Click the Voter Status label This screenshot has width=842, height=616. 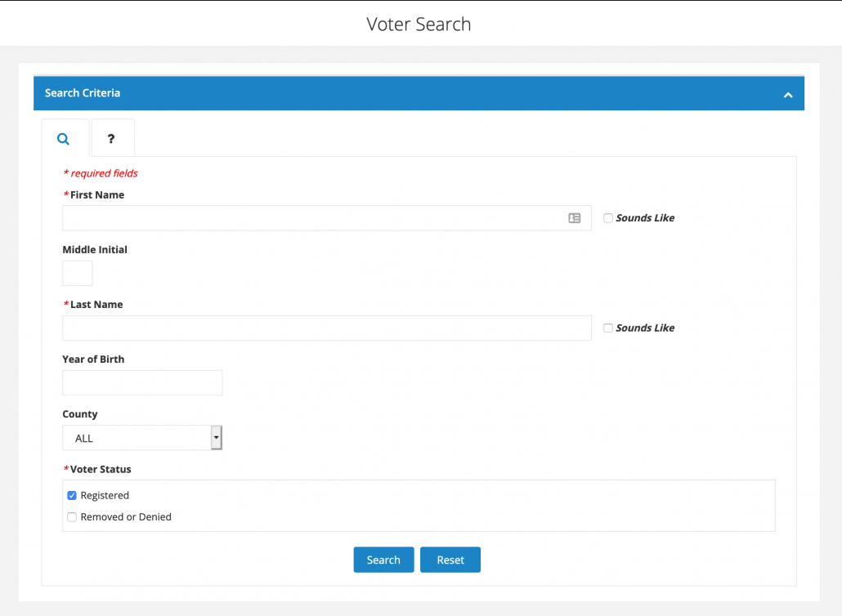coord(101,469)
